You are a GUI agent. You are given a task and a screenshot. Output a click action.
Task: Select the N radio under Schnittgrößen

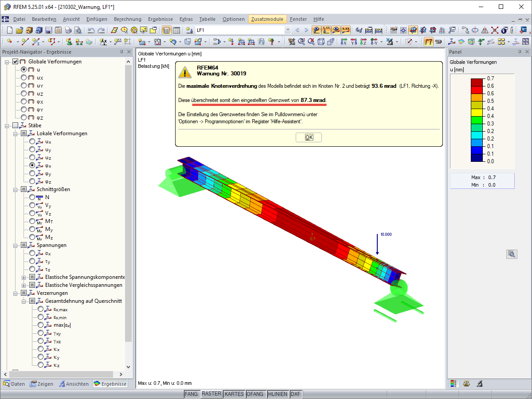click(32, 197)
